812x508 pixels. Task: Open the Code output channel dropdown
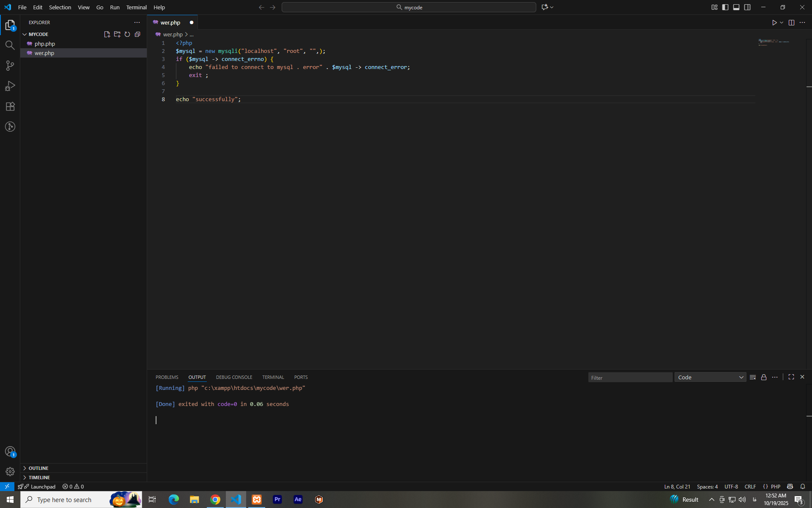pyautogui.click(x=710, y=377)
